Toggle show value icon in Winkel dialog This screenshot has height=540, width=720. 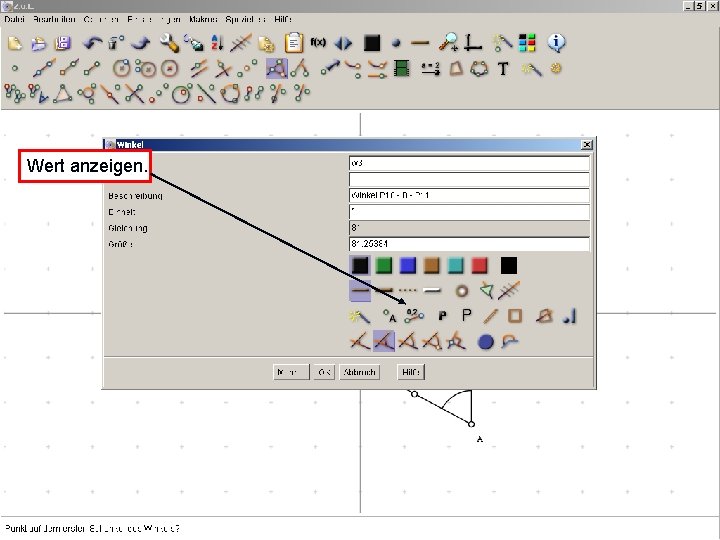pyautogui.click(x=414, y=315)
